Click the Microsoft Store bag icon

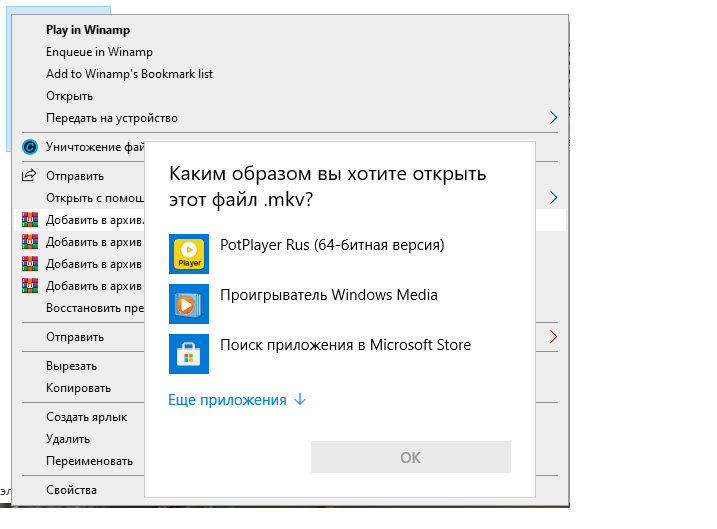[189, 353]
